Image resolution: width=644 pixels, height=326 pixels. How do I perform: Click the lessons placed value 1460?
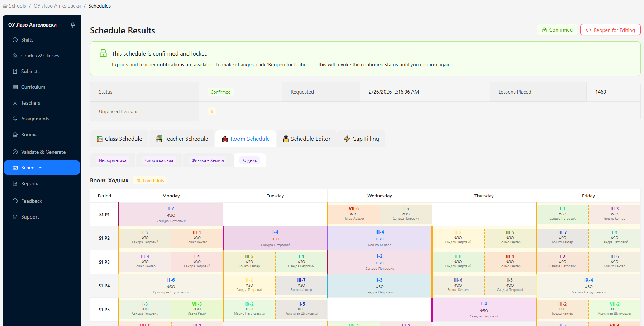[x=601, y=92]
